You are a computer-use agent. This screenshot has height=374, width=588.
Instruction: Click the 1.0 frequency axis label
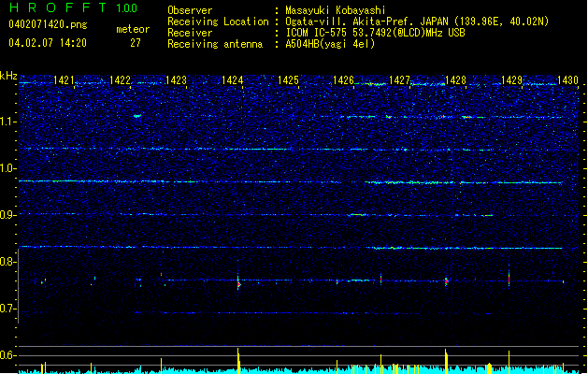[x=8, y=168]
